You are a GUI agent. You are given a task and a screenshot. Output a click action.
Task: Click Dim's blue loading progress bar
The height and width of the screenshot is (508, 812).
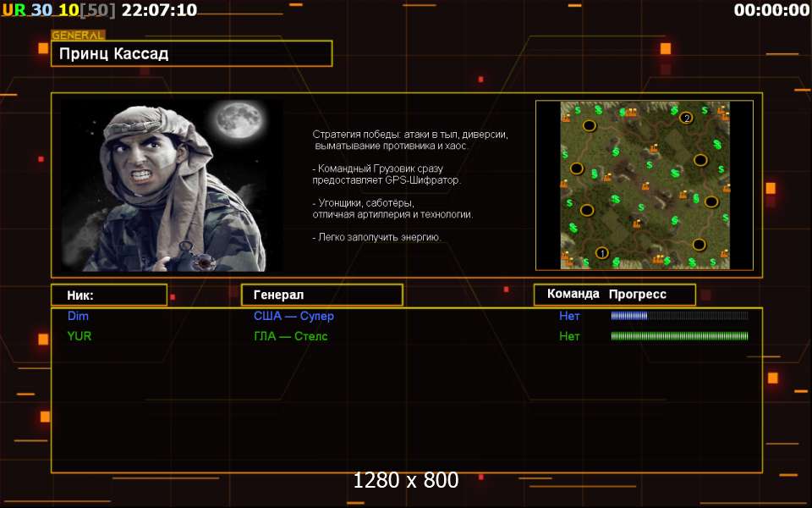pos(679,316)
